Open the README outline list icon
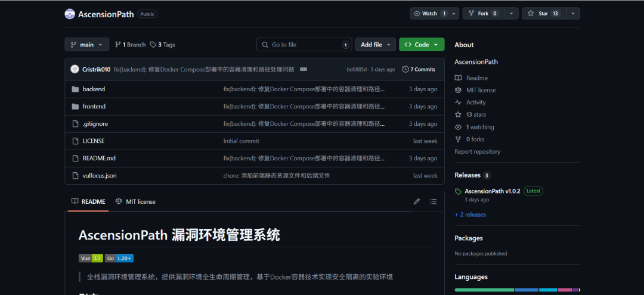The width and height of the screenshot is (644, 295). (434, 201)
